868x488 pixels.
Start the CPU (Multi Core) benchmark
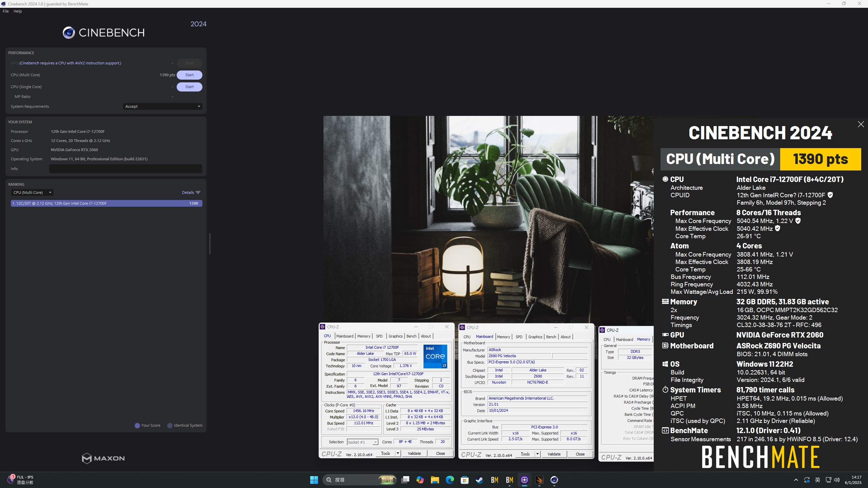pos(190,75)
